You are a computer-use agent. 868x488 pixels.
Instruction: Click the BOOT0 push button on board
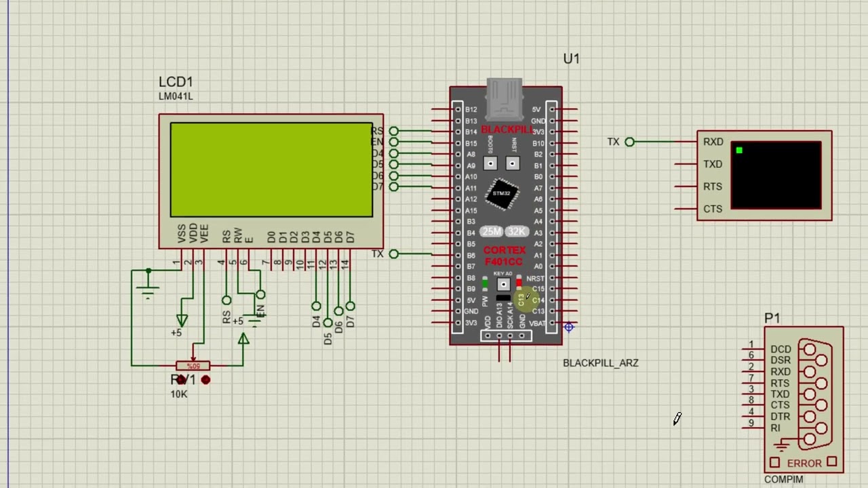point(490,164)
